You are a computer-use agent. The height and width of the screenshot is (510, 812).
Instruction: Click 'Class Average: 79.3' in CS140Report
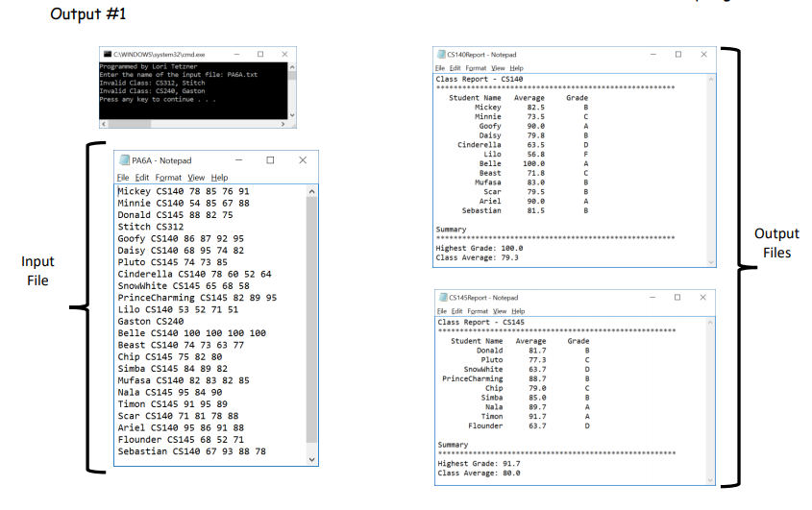point(477,257)
